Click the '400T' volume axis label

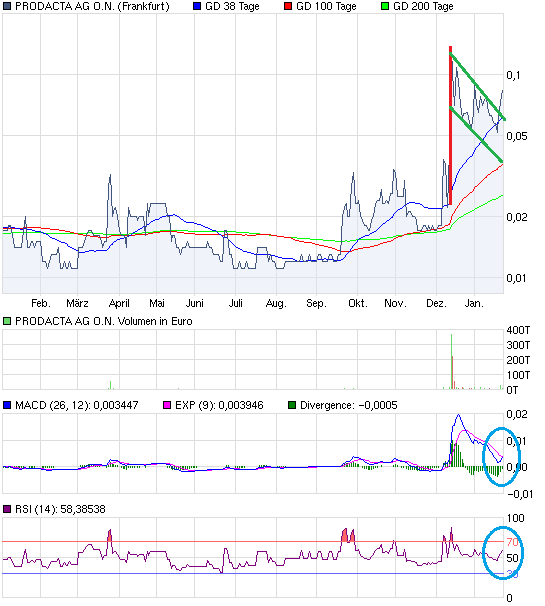[x=518, y=330]
